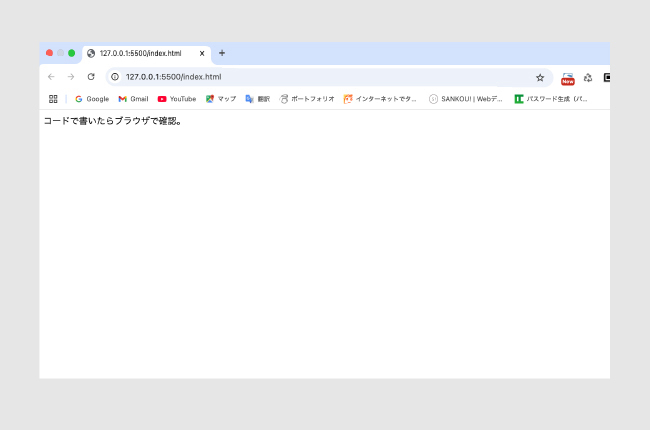Reload the current page
Viewport: 650px width, 430px height.
pyautogui.click(x=91, y=77)
